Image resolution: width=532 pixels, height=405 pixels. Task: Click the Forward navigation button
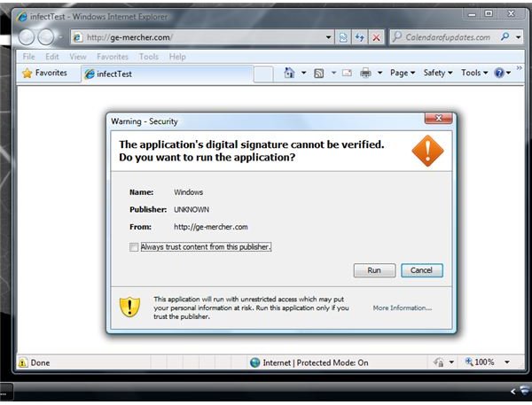46,37
